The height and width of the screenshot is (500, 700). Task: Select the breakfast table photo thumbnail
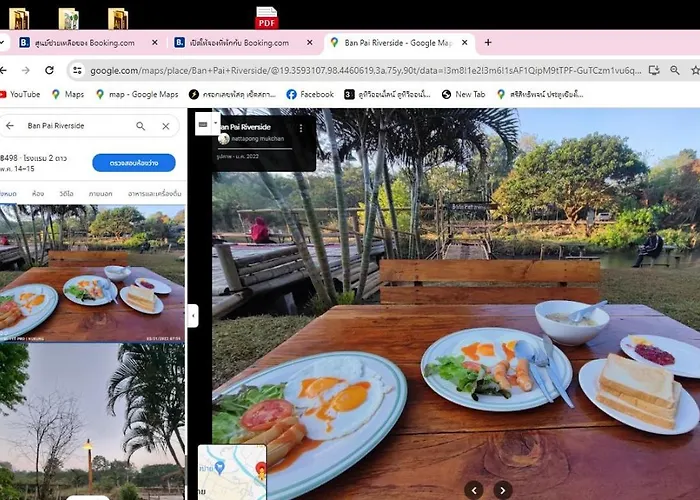coord(92,273)
